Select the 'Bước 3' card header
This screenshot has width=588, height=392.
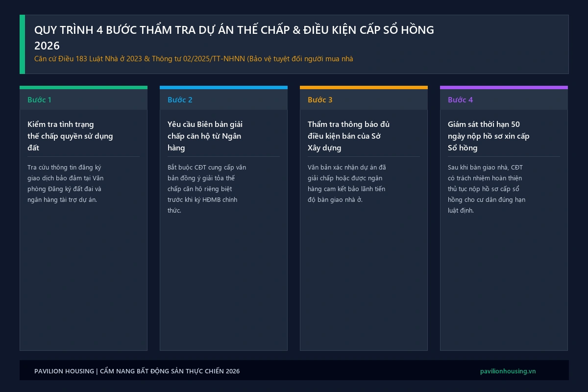[364, 99]
